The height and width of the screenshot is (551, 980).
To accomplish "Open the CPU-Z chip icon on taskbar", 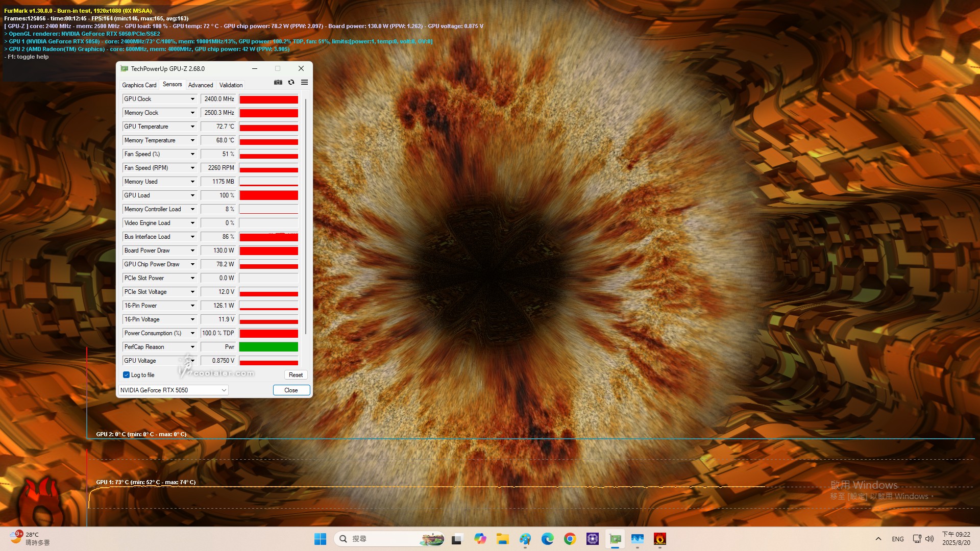I will [593, 539].
